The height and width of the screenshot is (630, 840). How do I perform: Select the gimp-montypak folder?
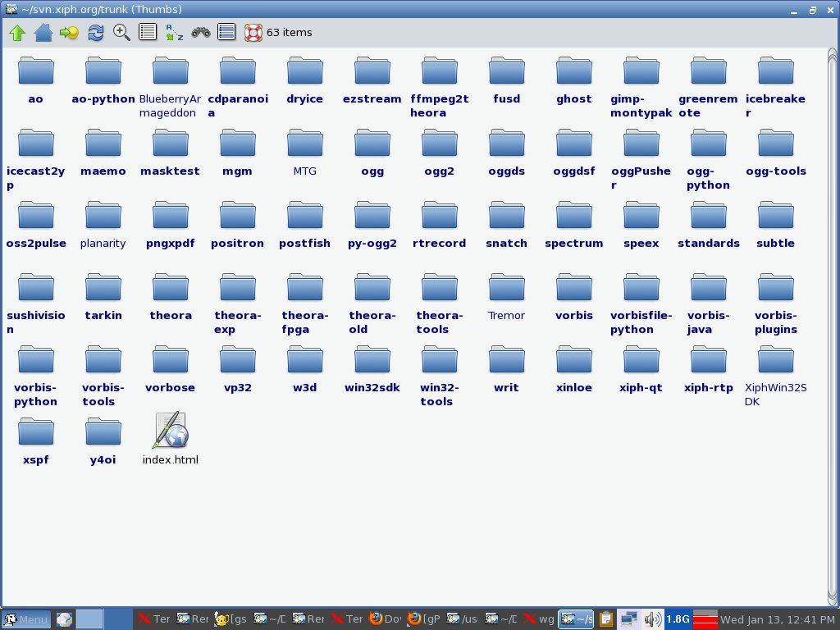pyautogui.click(x=641, y=87)
